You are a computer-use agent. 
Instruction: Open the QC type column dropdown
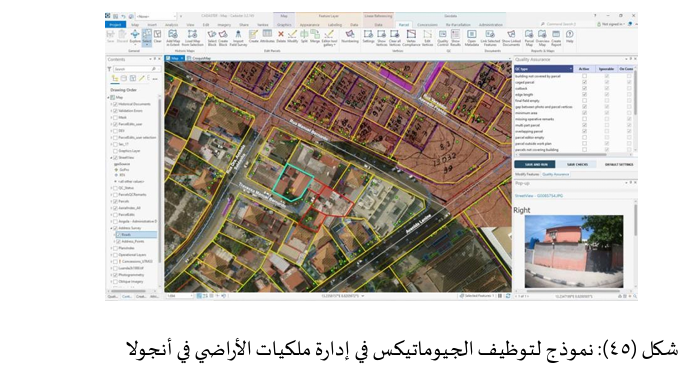(571, 69)
